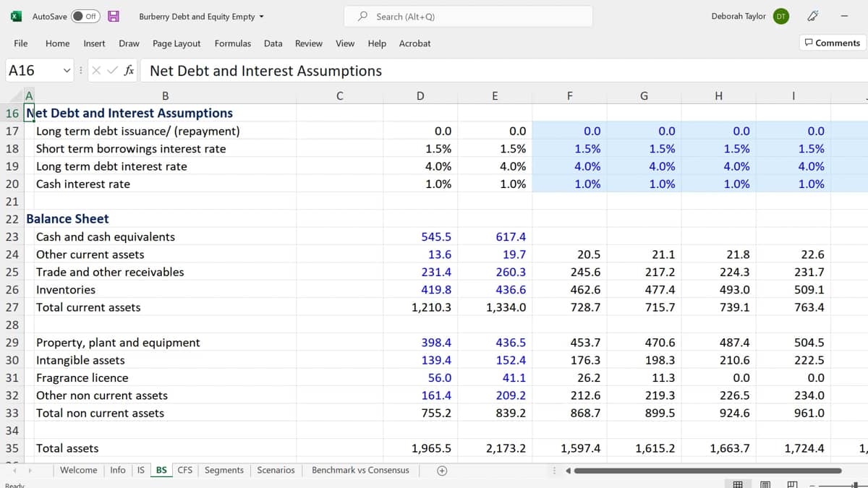Click the Save disk icon
The width and height of the screenshot is (868, 488).
tap(114, 16)
